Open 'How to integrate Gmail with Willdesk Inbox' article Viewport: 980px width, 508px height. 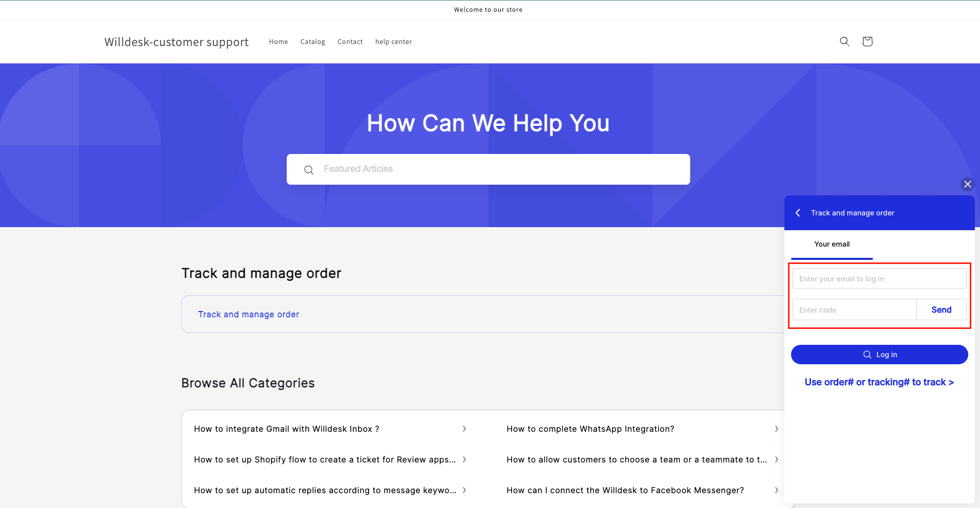287,429
